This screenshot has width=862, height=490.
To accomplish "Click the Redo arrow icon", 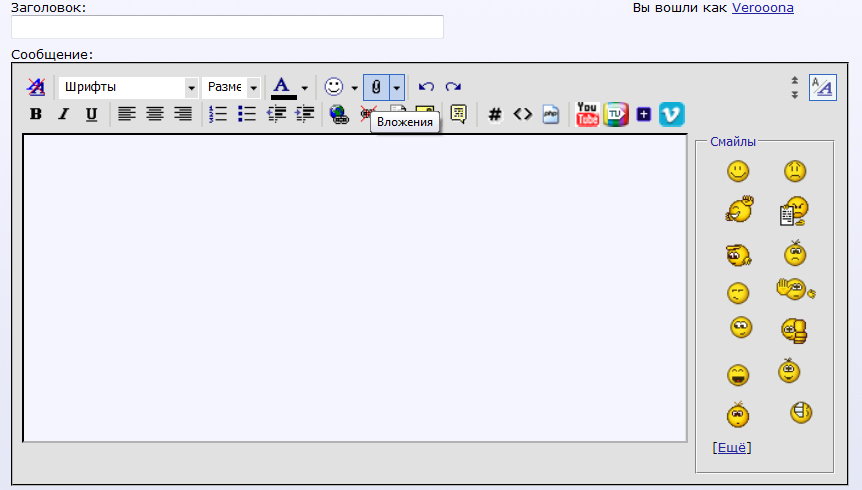I will click(x=453, y=87).
